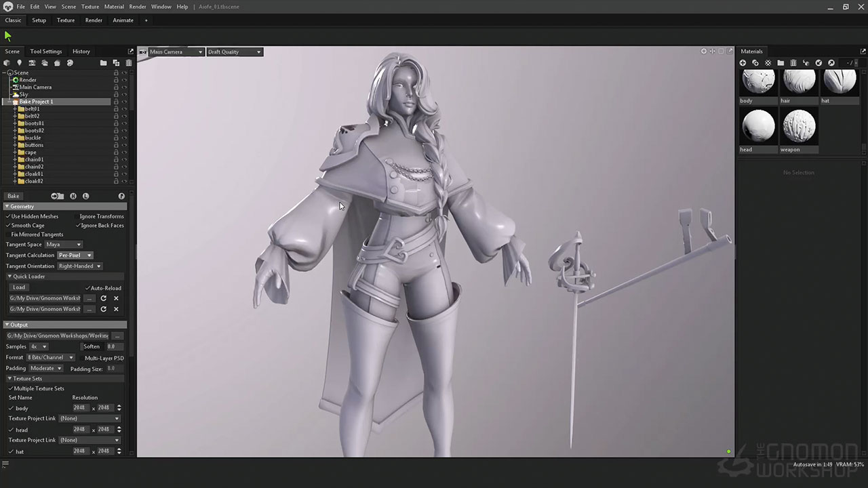Open the Render menu in menu bar

tap(138, 7)
